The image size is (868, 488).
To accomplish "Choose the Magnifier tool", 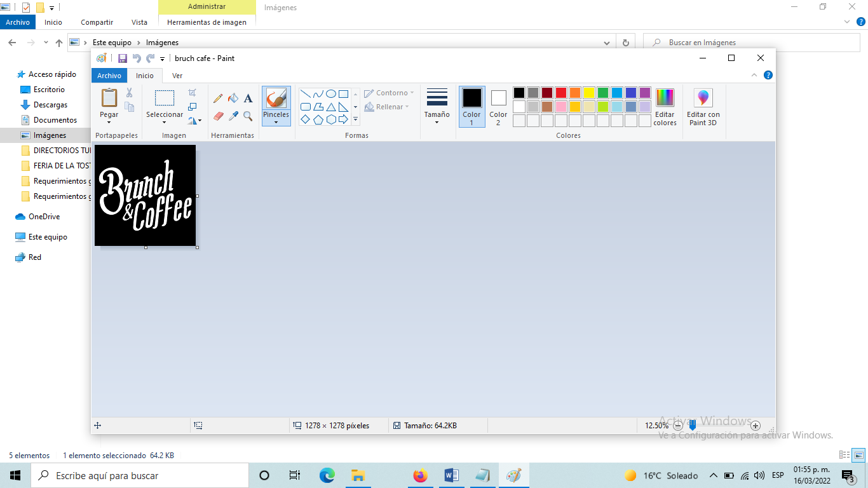I will coord(248,116).
